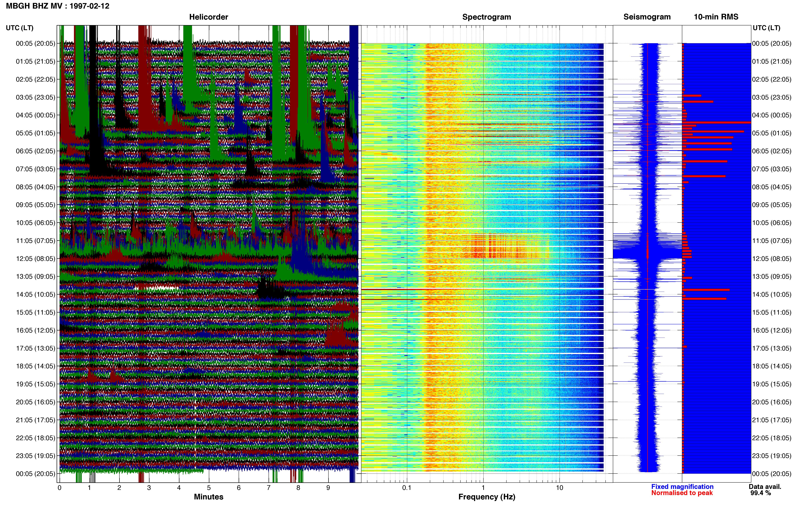Viewport: 812px width, 508px height.
Task: Click the '9' minutes tick label
Action: tap(328, 487)
